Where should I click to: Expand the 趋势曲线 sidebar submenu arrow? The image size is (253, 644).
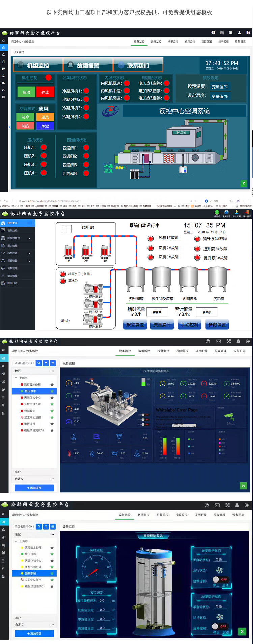coord(29,253)
